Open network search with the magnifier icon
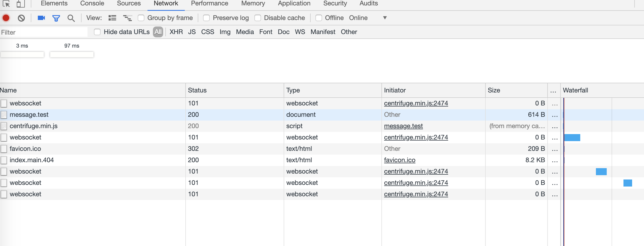This screenshot has height=246, width=644. 71,18
